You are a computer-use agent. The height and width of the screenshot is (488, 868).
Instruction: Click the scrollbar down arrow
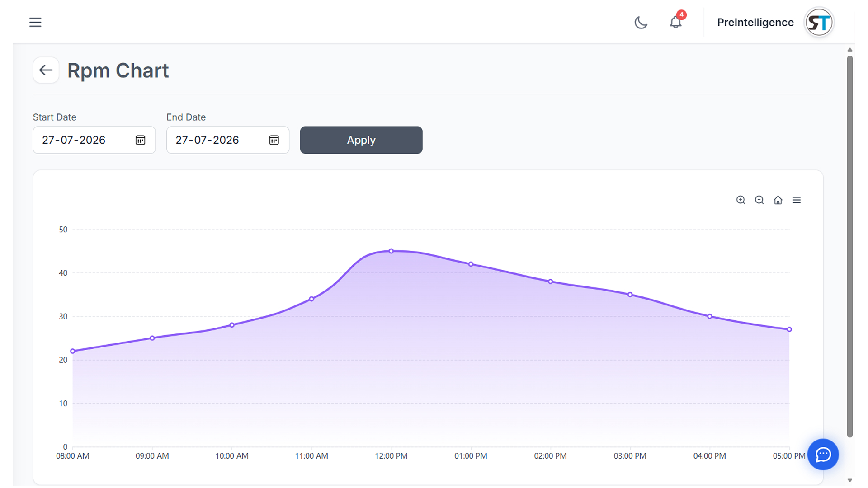point(850,480)
